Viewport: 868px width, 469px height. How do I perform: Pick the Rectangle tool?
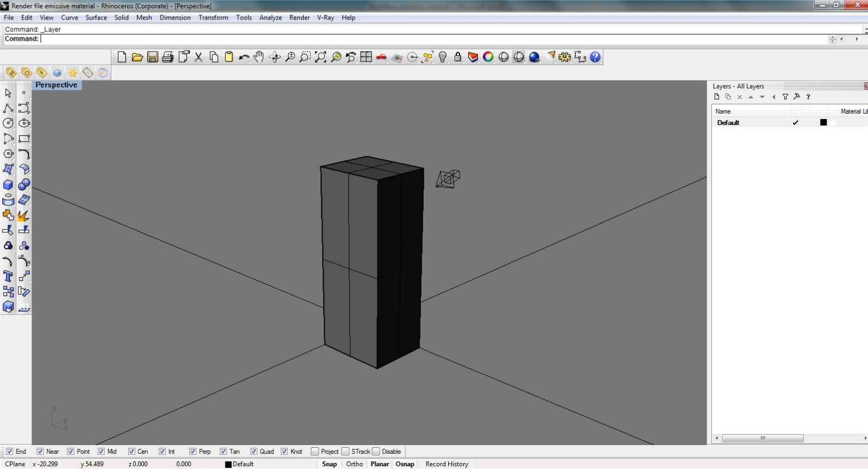point(24,139)
